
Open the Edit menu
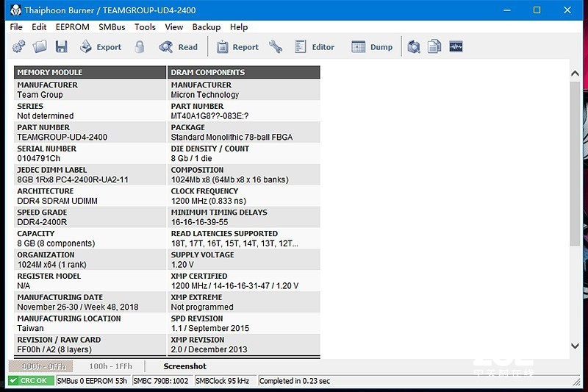pyautogui.click(x=39, y=27)
